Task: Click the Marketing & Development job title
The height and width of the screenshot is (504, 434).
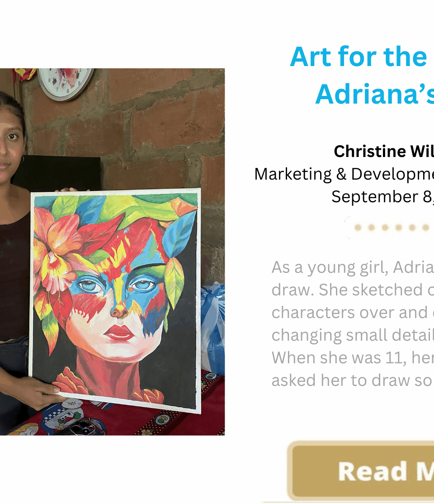Action: point(344,174)
